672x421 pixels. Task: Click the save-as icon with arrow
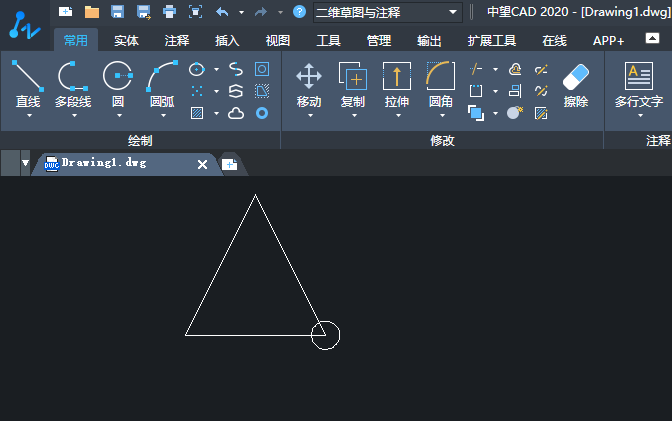coord(144,12)
